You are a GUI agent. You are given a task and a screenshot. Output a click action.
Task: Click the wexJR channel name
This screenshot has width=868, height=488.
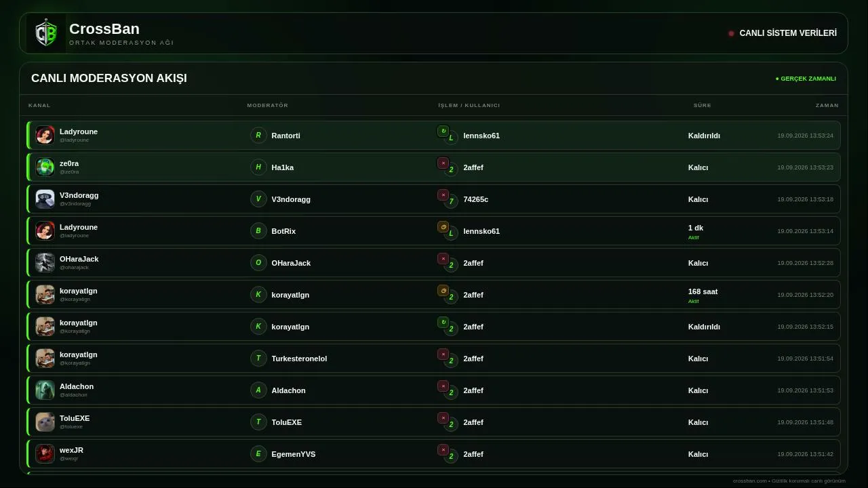71,450
